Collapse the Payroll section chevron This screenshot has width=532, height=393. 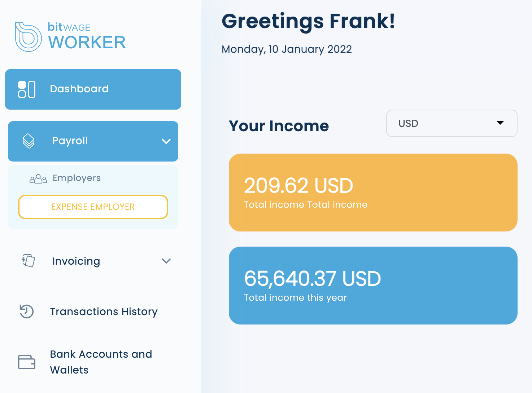pos(166,141)
